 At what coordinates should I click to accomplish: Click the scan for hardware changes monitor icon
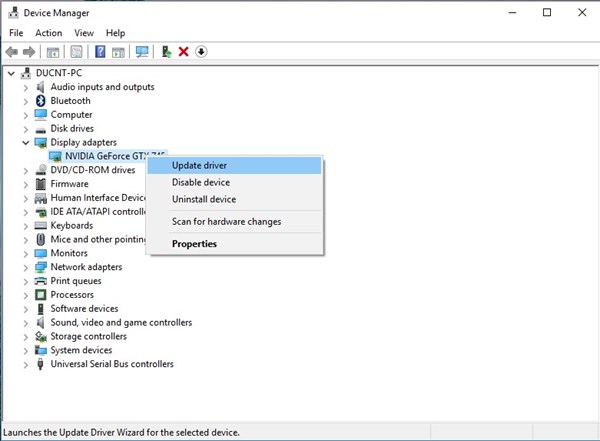coord(142,52)
